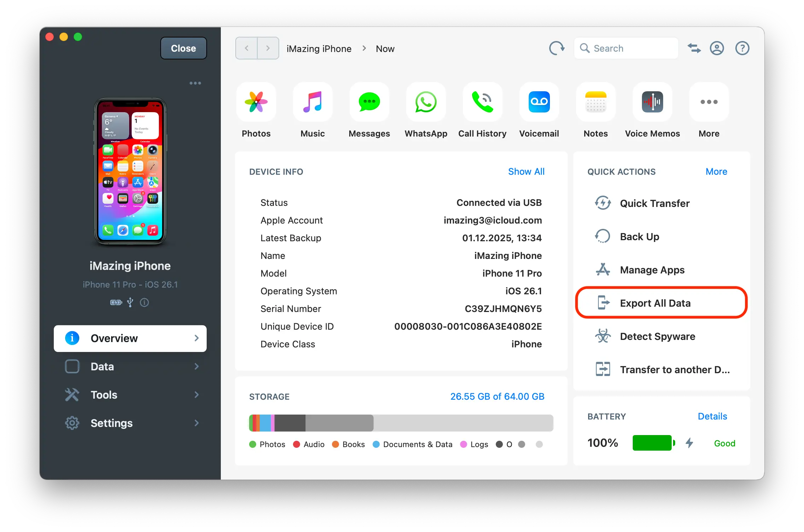Open Call History
The image size is (804, 532).
[482, 102]
